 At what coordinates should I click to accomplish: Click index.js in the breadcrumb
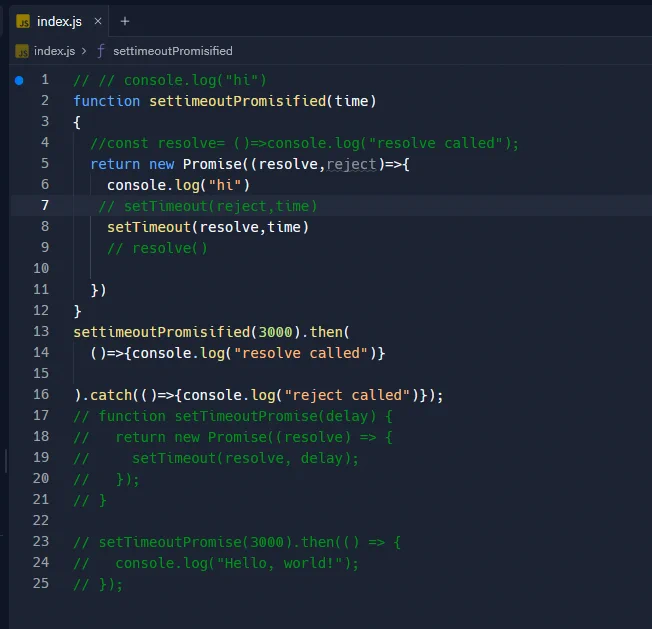tap(54, 51)
